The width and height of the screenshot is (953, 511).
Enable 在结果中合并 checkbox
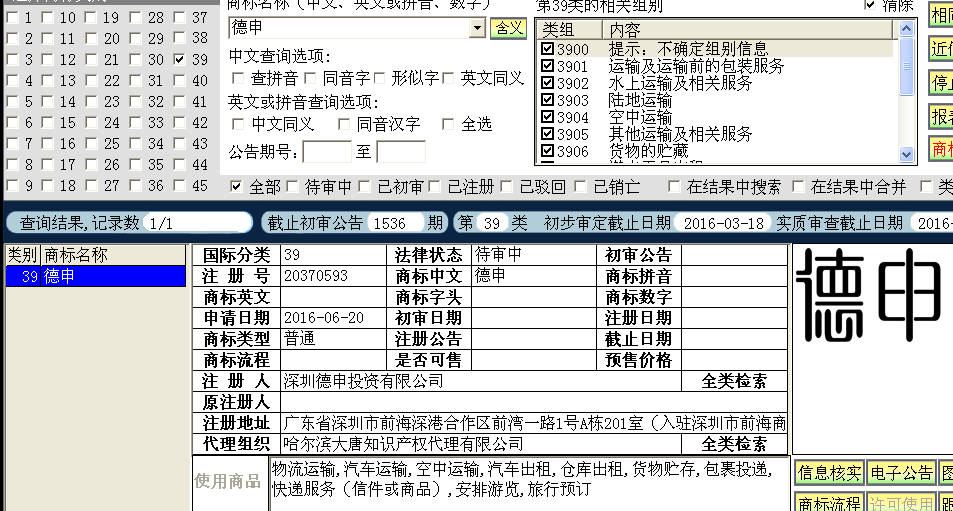point(798,187)
